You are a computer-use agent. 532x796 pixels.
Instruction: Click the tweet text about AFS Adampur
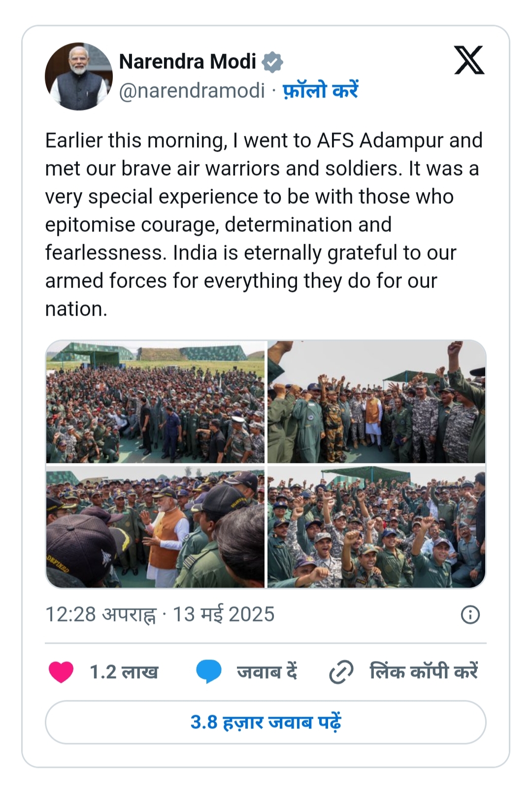[x=264, y=225]
